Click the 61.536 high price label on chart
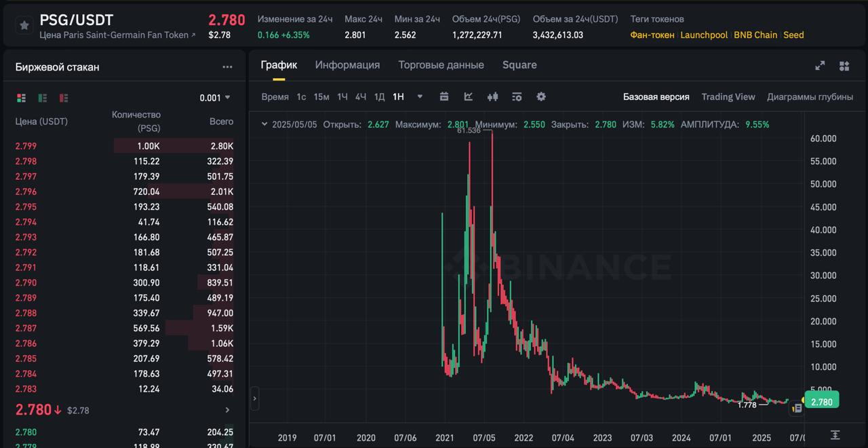Screen dimensions: 868x448 (x=469, y=130)
